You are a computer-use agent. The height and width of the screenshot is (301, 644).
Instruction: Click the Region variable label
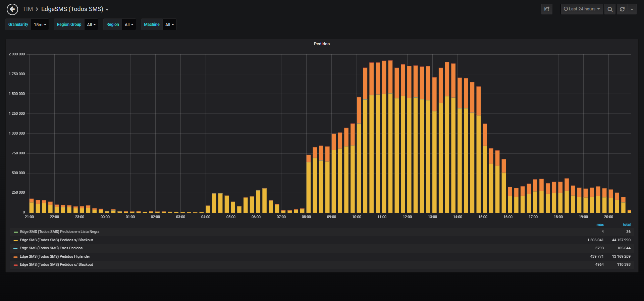pos(113,24)
